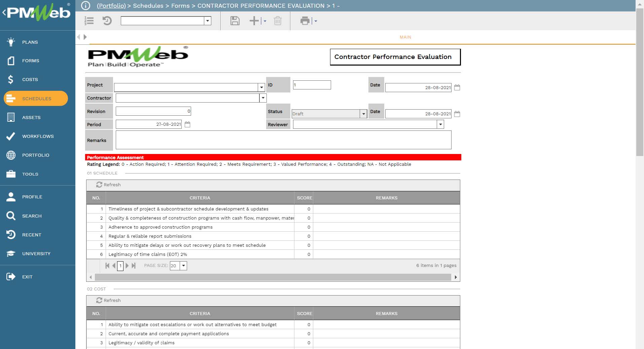Open the print options dropdown arrow
The image size is (644, 349).
tap(316, 21)
